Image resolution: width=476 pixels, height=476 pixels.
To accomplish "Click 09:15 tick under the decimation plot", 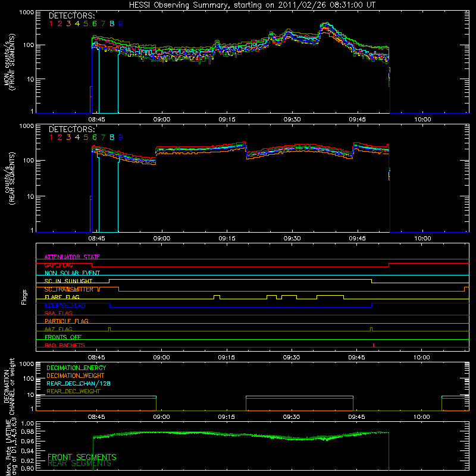I will click(x=226, y=417).
